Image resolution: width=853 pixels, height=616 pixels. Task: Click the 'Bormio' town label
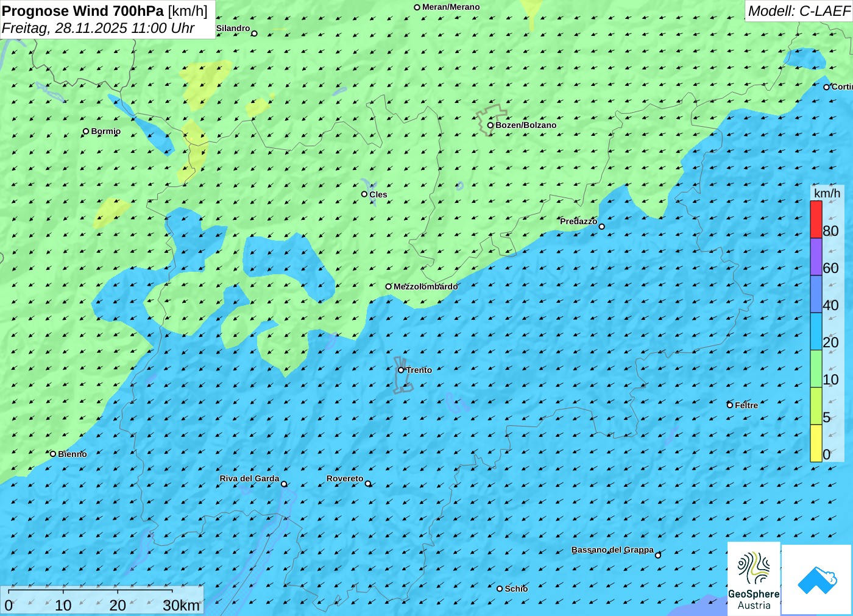[x=106, y=131]
